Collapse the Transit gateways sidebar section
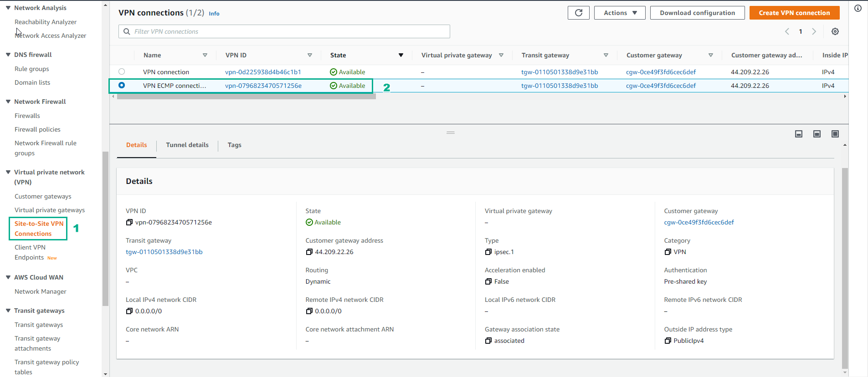Screen dimensions: 868x377 pos(8,311)
